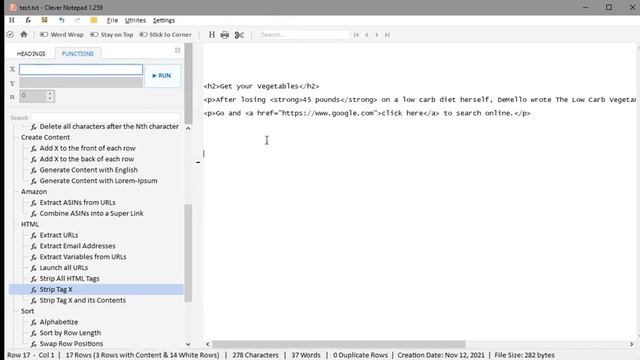Go to the Home icon
640x360 pixels.
(x=24, y=35)
